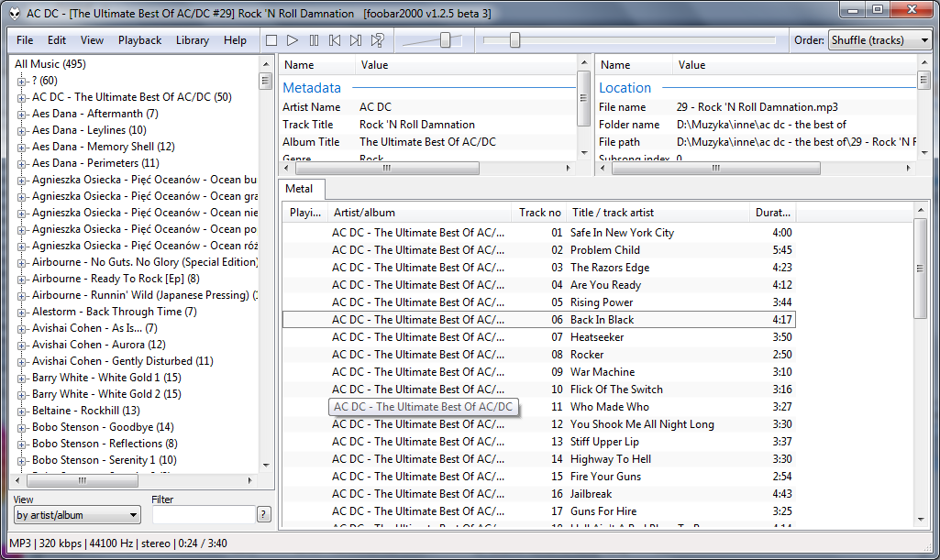The width and height of the screenshot is (940, 560).
Task: Adjust the volume slider
Action: tap(446, 40)
